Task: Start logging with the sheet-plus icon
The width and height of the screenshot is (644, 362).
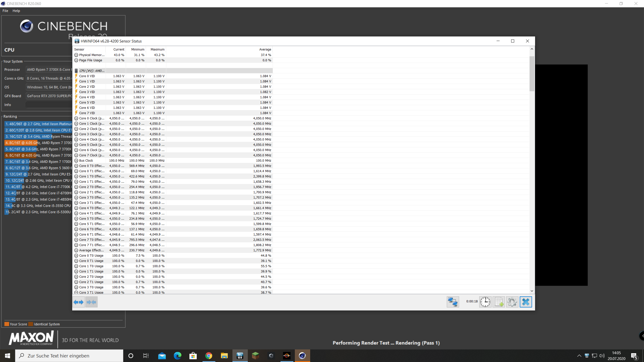Action: click(499, 302)
